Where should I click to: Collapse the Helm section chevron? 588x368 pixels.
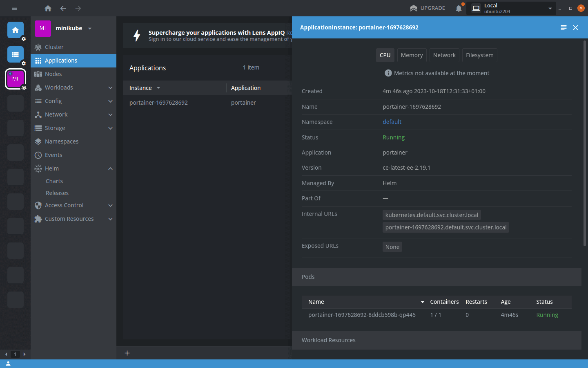click(x=110, y=168)
